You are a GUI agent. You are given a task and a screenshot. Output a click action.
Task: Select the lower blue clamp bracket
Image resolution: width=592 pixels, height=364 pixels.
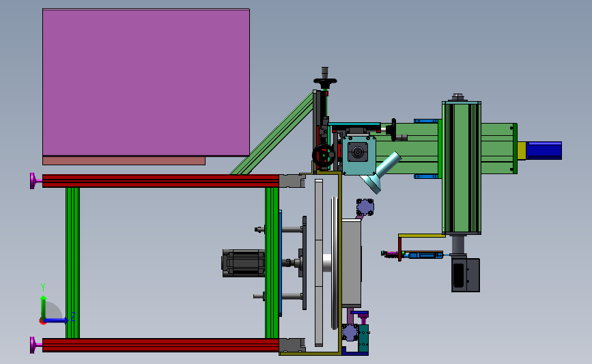pos(426,176)
